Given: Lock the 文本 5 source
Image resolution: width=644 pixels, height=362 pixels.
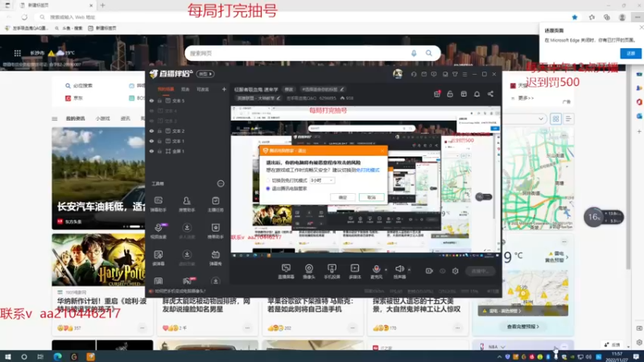Looking at the screenshot, I should [159, 101].
